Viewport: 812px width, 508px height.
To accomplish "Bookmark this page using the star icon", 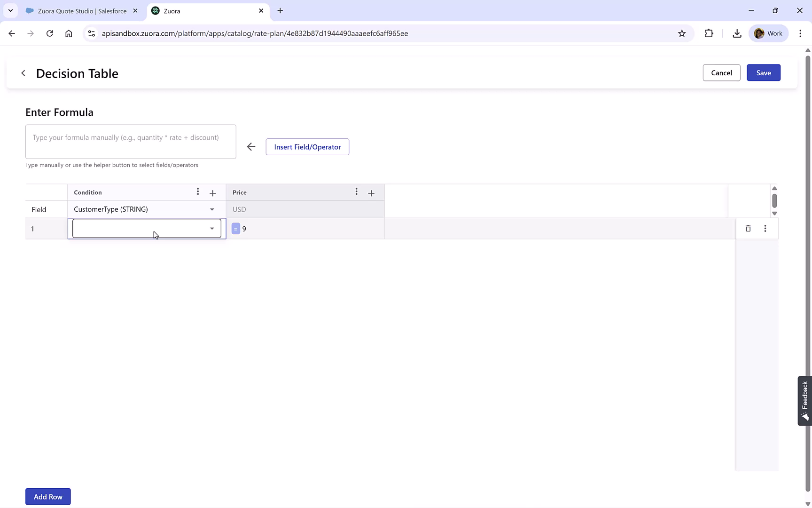I will (x=682, y=33).
